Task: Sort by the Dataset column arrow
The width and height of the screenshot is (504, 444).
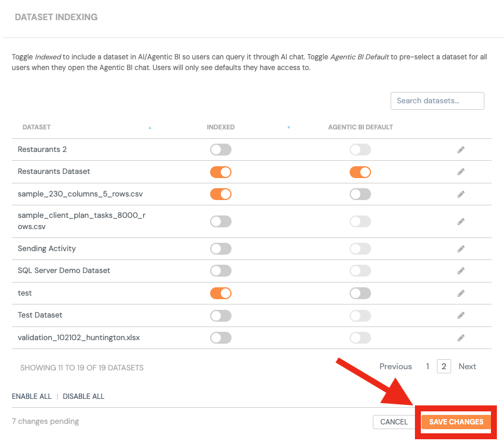Action: [x=150, y=128]
